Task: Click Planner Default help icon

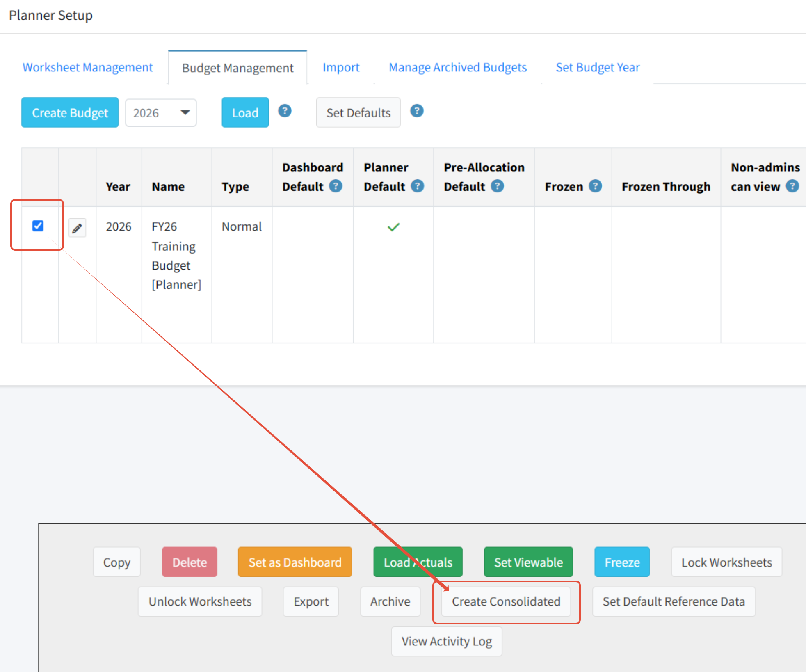Action: (x=418, y=186)
